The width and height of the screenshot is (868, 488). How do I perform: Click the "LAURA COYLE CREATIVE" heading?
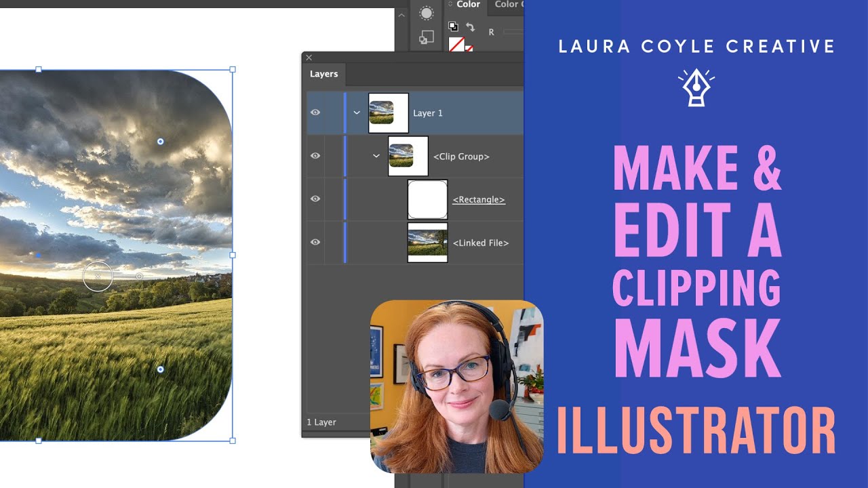pyautogui.click(x=696, y=47)
